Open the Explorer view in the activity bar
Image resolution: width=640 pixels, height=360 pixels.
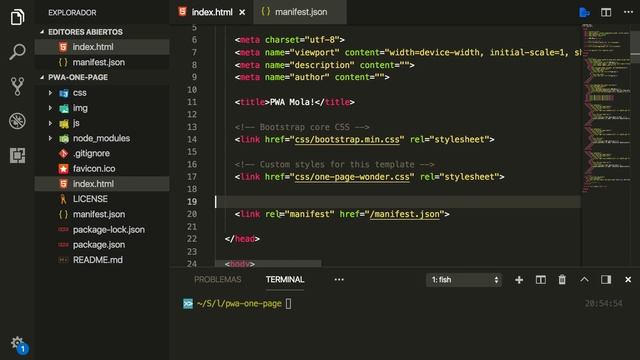(17, 17)
